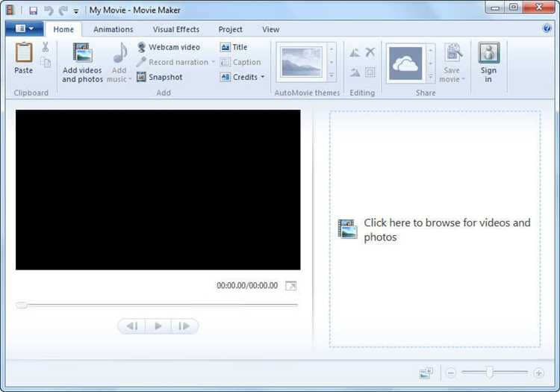The height and width of the screenshot is (392, 560).
Task: Click Save project floppy disk icon
Action: click(33, 10)
